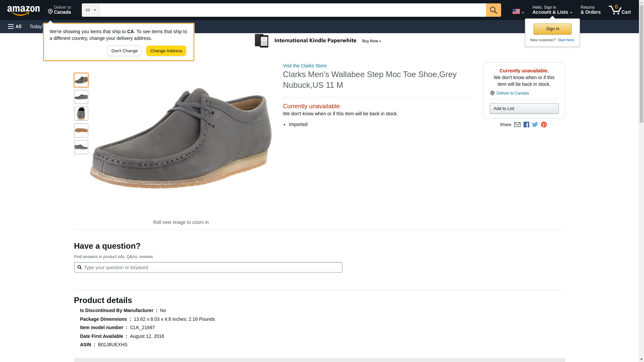Share product on Pinterest
Viewport: 644px width, 362px height.
(x=544, y=125)
